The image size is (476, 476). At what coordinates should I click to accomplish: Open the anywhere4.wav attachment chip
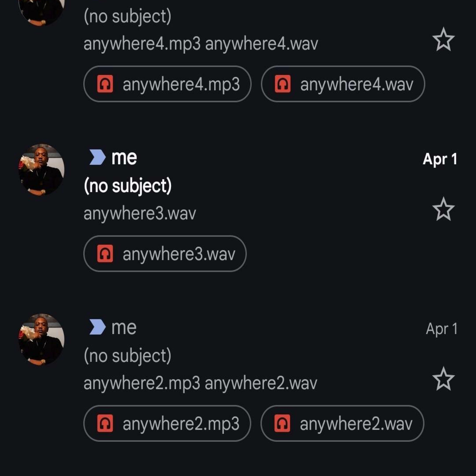(343, 84)
